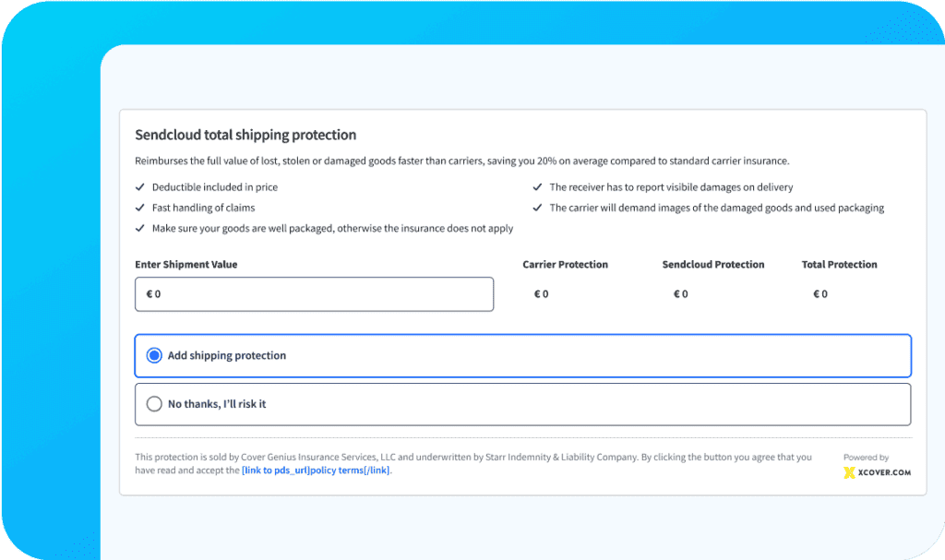
Task: Click inside the shipment value input field
Action: (x=314, y=293)
